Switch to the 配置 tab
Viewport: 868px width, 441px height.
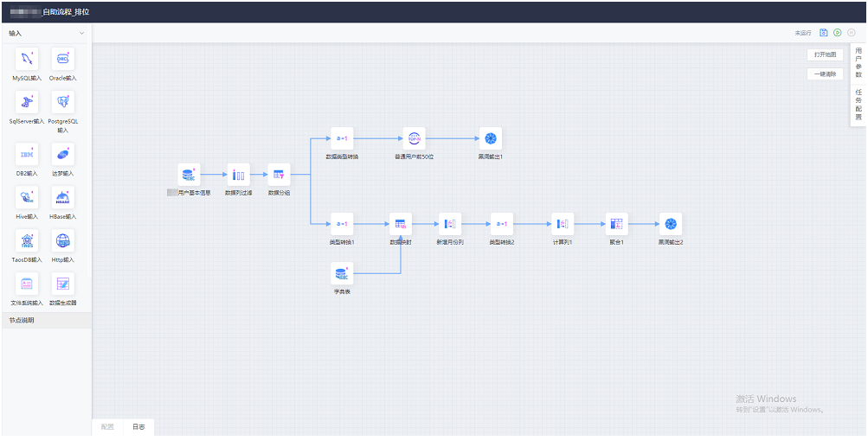[x=107, y=427]
